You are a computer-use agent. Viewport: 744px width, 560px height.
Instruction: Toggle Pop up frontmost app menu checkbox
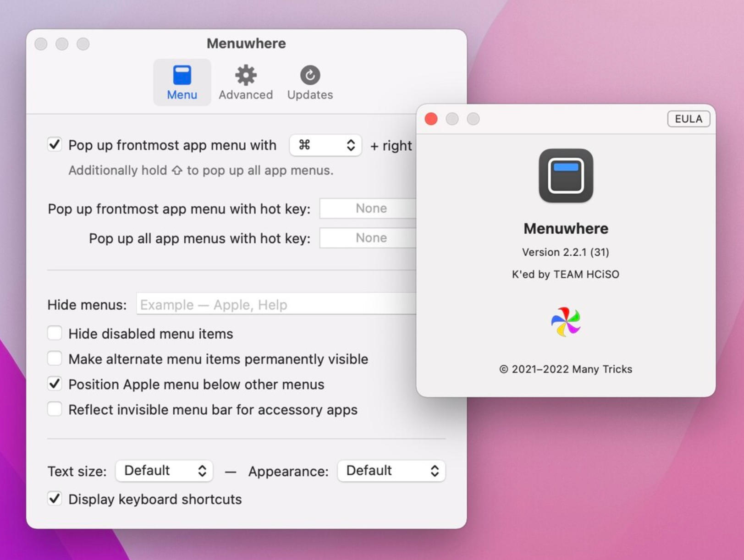55,145
